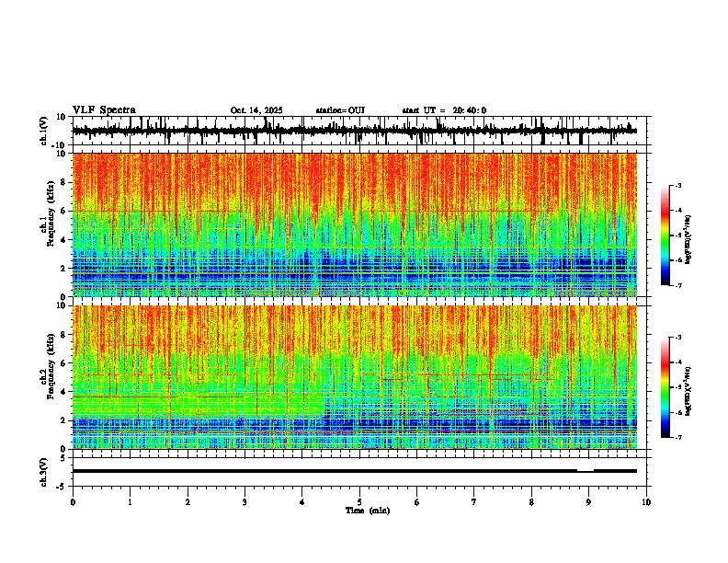Image resolution: width=728 pixels, height=563 pixels.
Task: Click the "VLF Spectra" plot title
Action: point(104,110)
